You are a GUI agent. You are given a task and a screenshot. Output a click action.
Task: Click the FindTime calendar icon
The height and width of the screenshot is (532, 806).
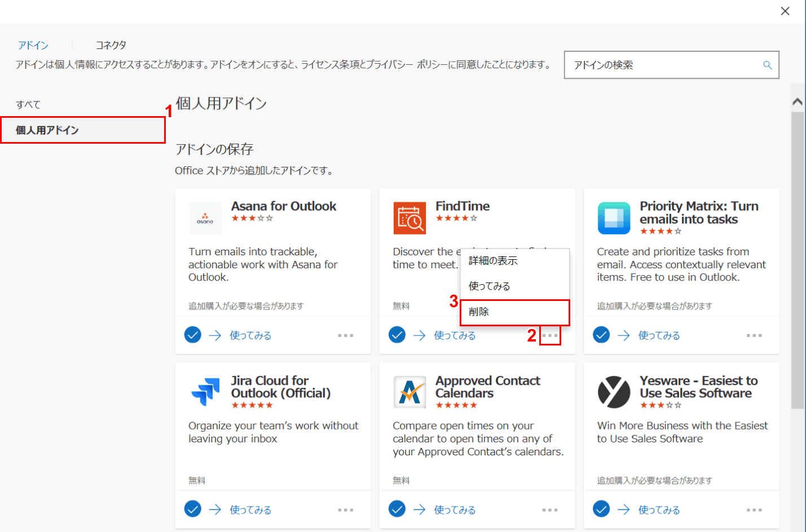coord(409,218)
